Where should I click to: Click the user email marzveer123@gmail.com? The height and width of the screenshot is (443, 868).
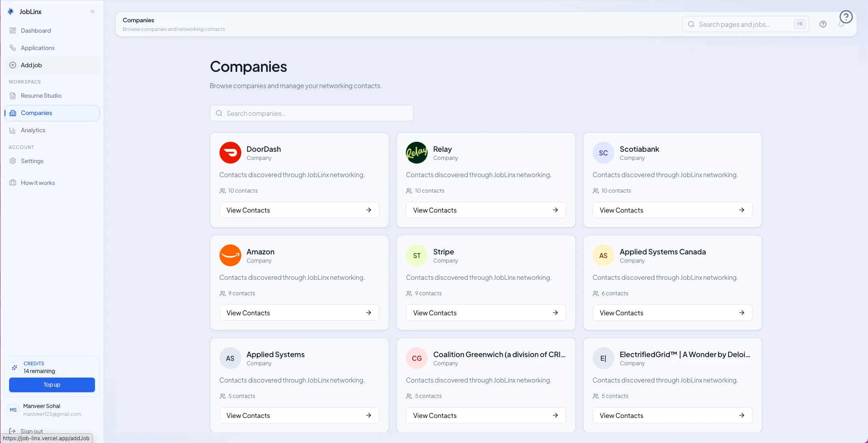(52, 414)
